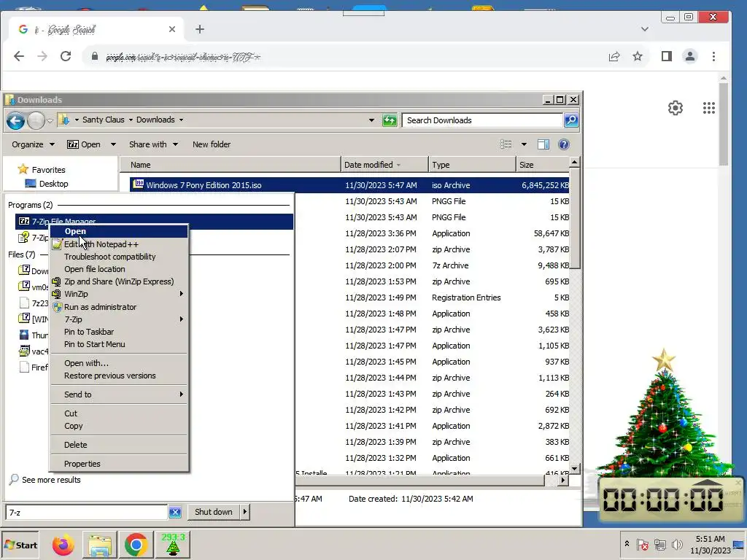Sort by the Name column header
747x560 pixels.
click(230, 165)
